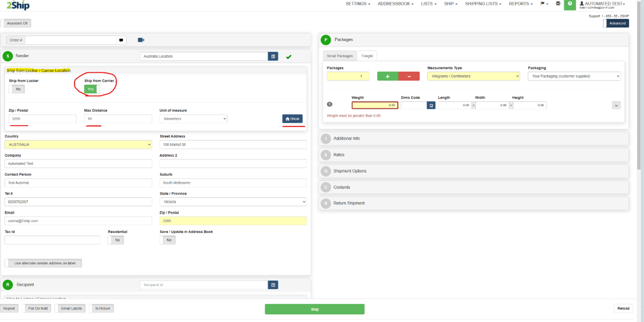644x322 pixels.
Task: Click the Email Labels button
Action: [70, 308]
